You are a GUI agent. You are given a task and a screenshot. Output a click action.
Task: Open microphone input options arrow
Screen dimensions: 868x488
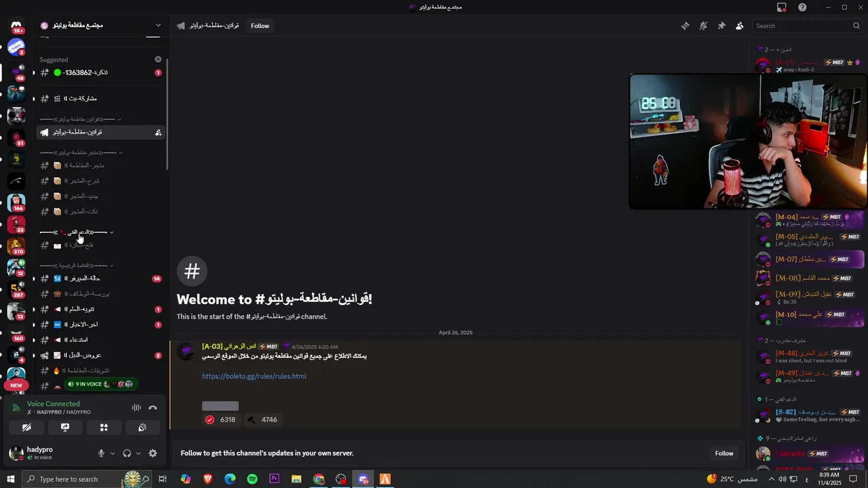[x=113, y=453]
